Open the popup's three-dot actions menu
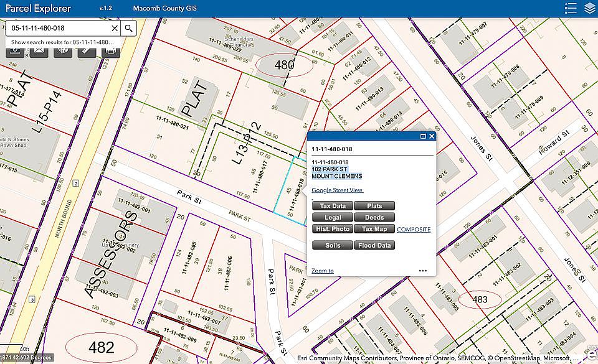This screenshot has width=598, height=364. (422, 271)
